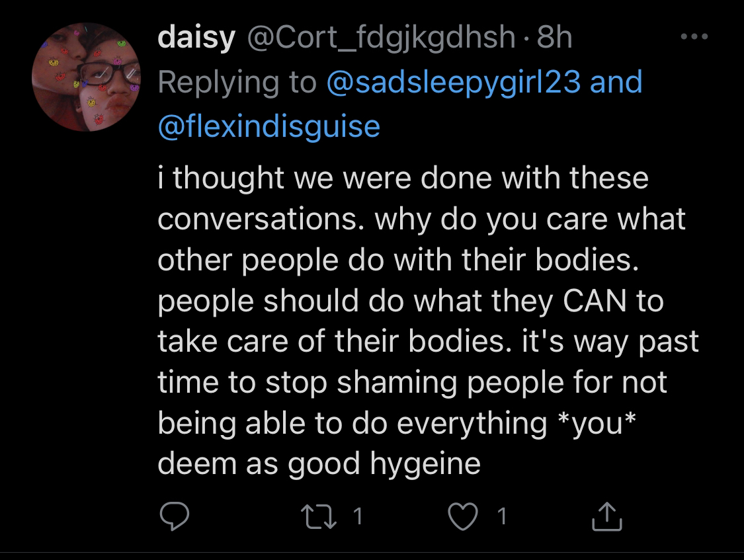Like the tweet with the heart icon
The width and height of the screenshot is (744, 560).
[463, 516]
